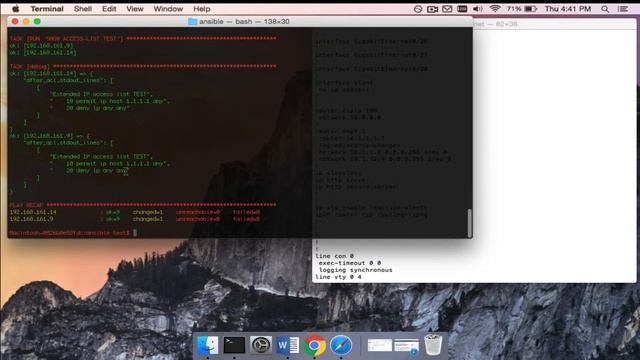This screenshot has height=360, width=640.
Task: Open the Shell menu
Action: pos(82,9)
